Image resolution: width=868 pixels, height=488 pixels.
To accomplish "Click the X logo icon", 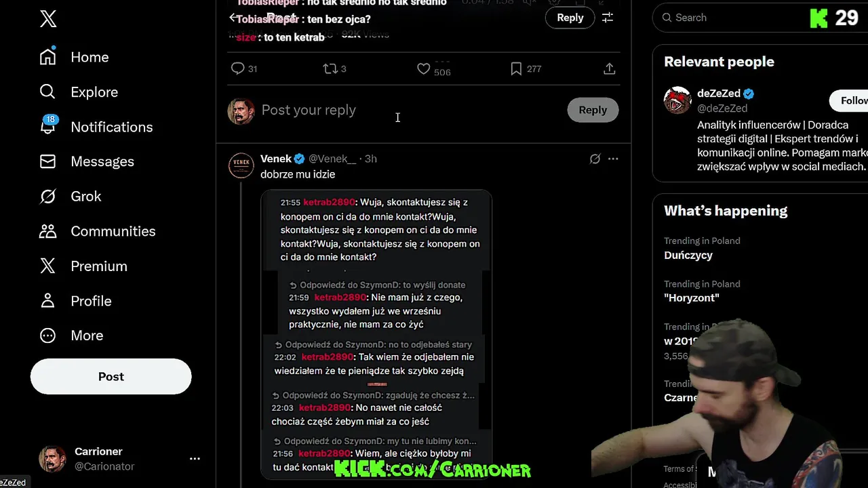I will pos(48,19).
